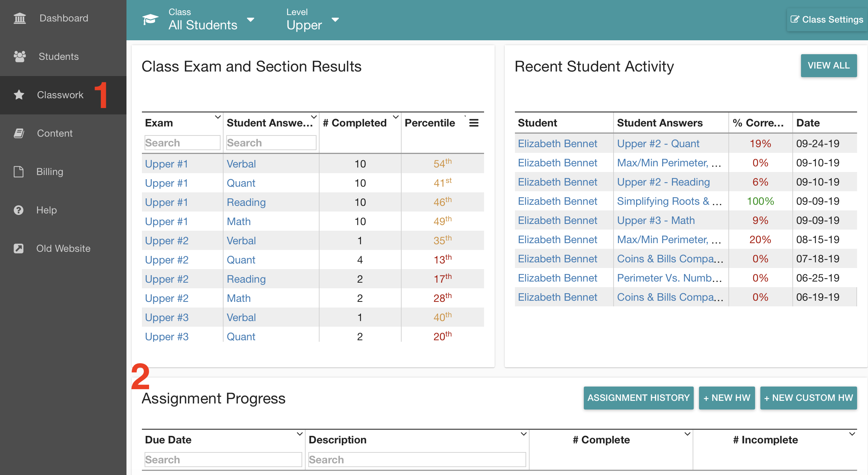The width and height of the screenshot is (868, 475).
Task: Search in the Exam column search field
Action: 182,143
